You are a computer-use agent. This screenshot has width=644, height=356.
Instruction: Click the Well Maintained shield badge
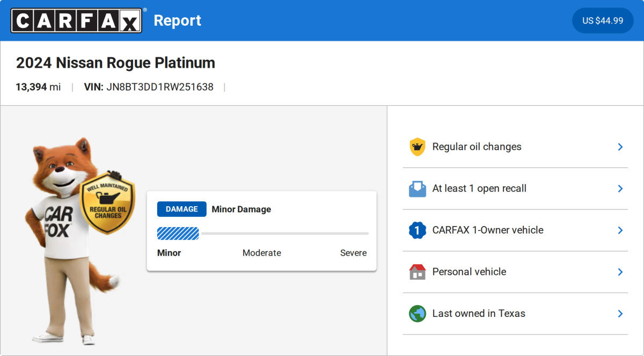coord(107,204)
